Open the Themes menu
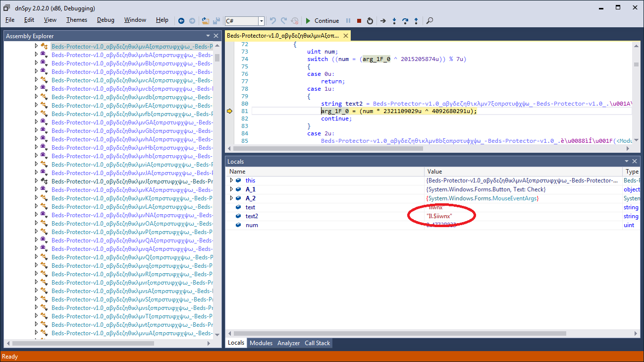Viewport: 644px width, 362px height. (x=77, y=20)
